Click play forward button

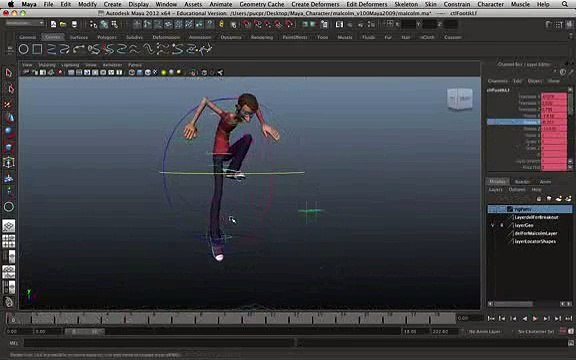point(535,318)
